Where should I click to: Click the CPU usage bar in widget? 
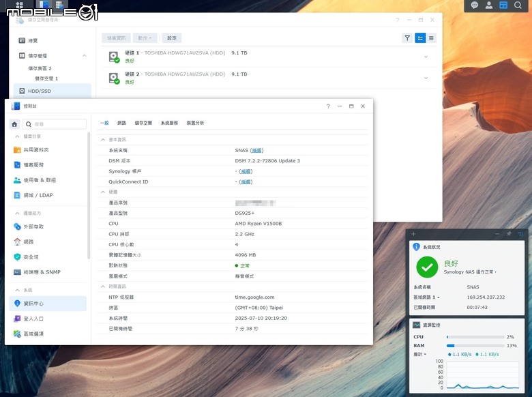pyautogui.click(x=475, y=337)
